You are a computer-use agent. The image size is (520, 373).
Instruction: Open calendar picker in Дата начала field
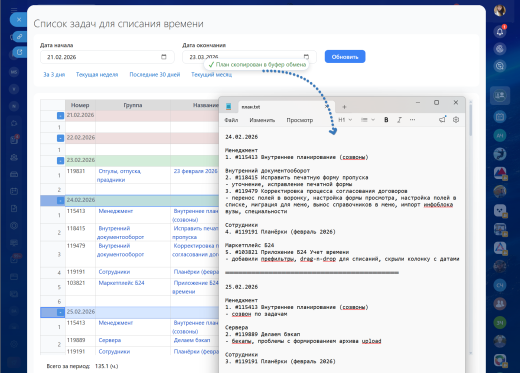164,57
